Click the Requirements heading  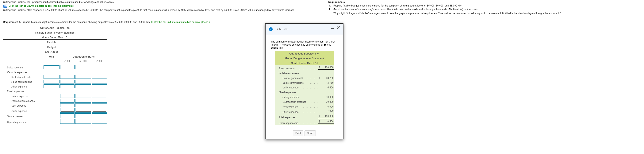pyautogui.click(x=336, y=2)
